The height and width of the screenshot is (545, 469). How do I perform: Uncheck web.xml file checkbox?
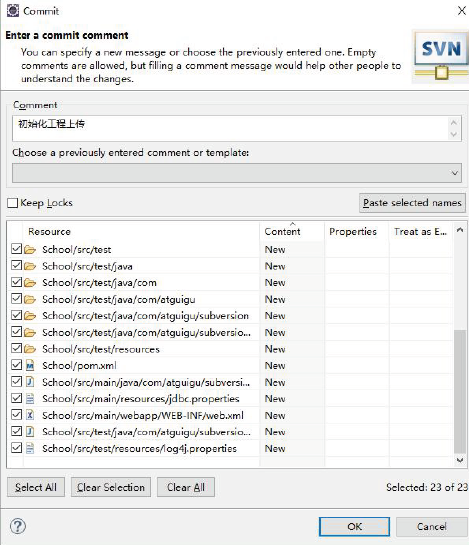pos(16,415)
